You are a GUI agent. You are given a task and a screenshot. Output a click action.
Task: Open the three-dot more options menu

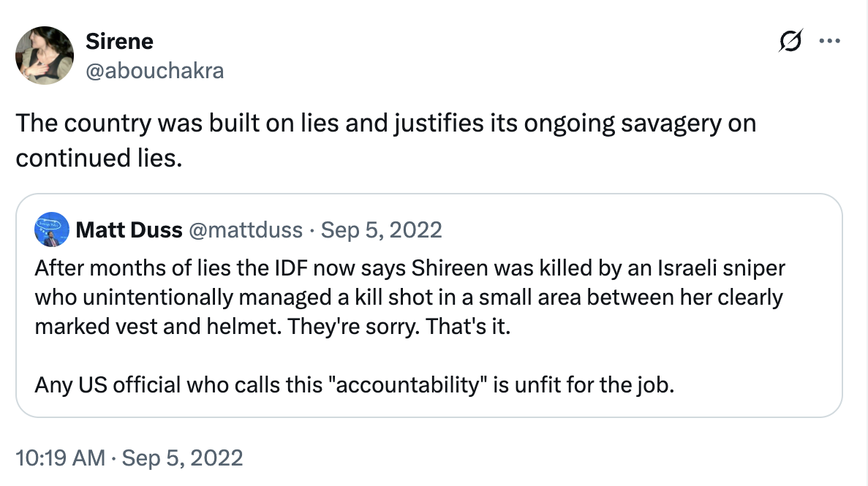(829, 42)
